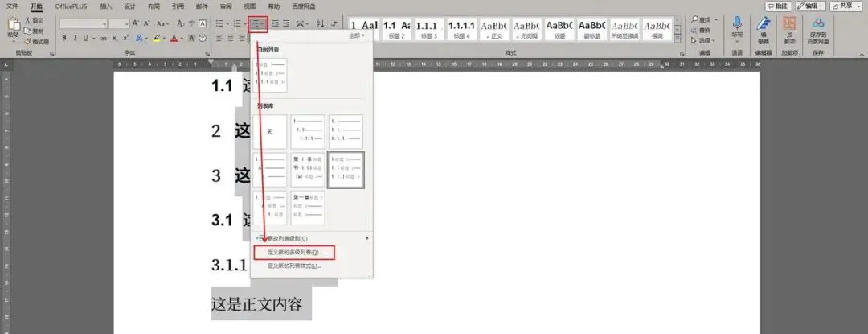Screen dimensions: 868x334
Task: Click the sort A-Z icon
Action: 320,23
